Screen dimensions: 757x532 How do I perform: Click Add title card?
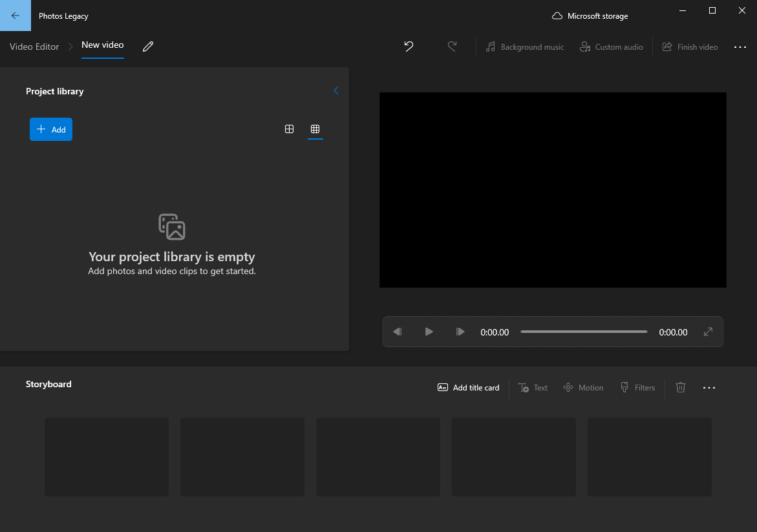(468, 388)
